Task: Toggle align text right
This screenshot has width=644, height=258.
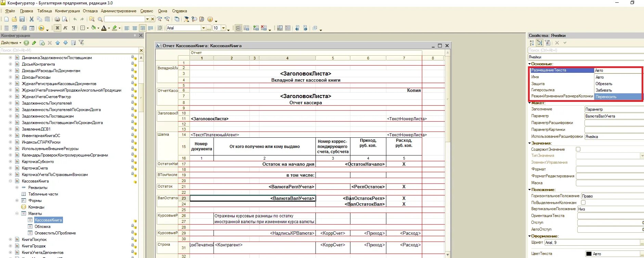Action: coord(143,28)
